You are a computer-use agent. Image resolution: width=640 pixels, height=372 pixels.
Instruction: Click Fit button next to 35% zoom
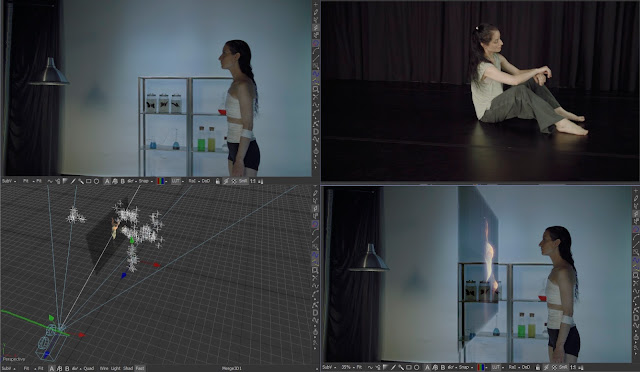(x=359, y=368)
